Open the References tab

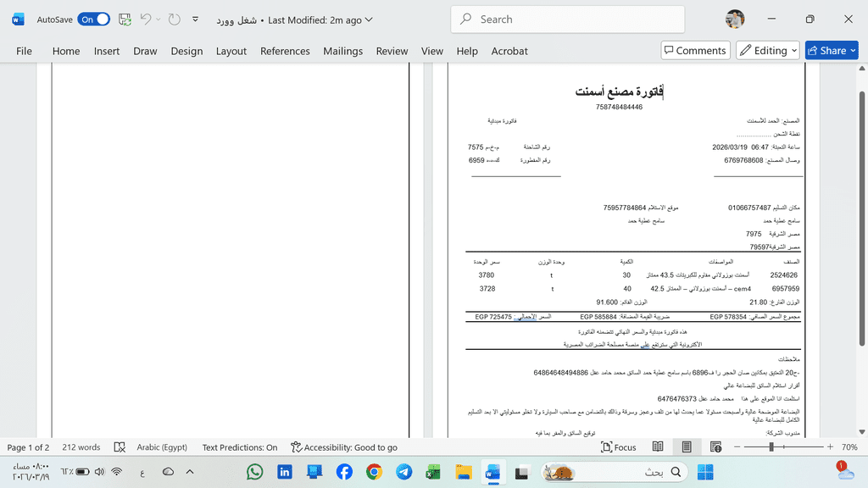click(285, 51)
